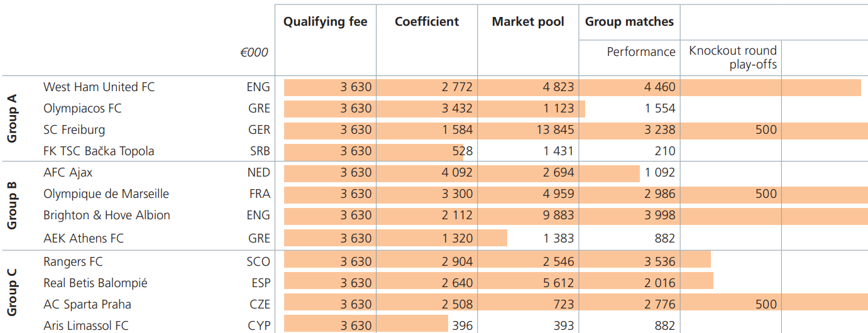Click Aris Limassol FC coefficient value 396
The image size is (868, 333).
462,326
